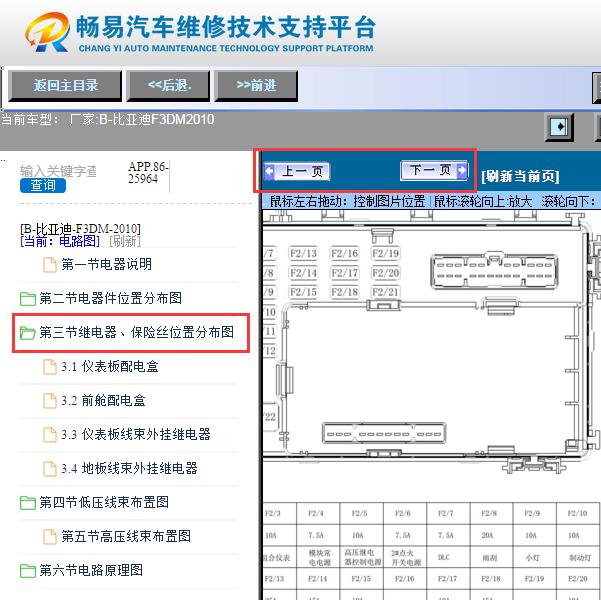Click table cell 小灯
This screenshot has height=600, width=601.
tap(535, 557)
